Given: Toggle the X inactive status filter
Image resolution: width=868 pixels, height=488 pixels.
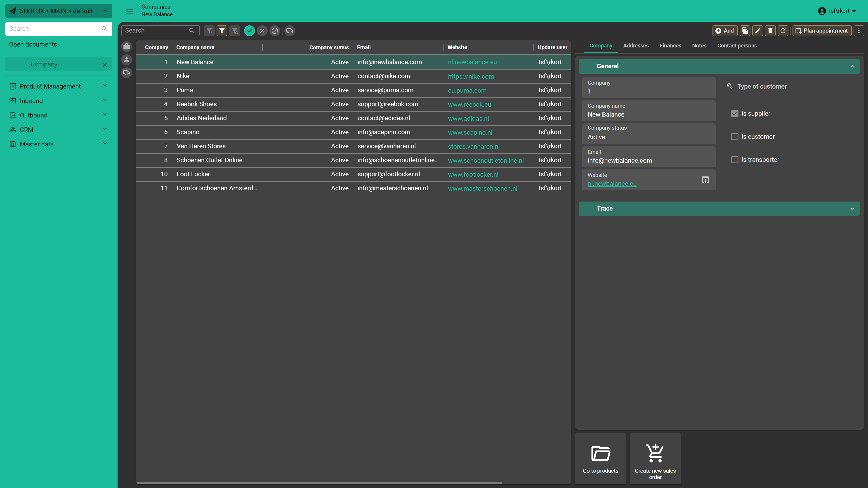Looking at the screenshot, I should (x=262, y=31).
